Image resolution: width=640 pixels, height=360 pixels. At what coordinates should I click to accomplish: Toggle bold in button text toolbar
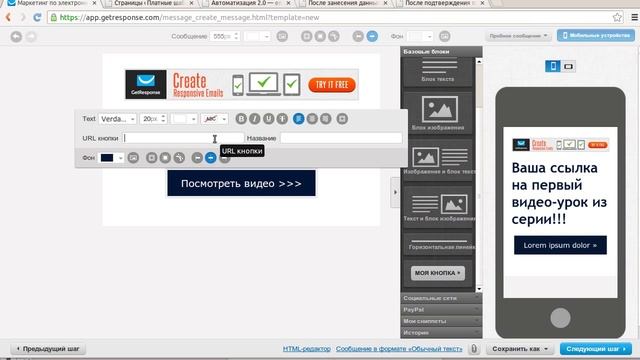(x=241, y=119)
